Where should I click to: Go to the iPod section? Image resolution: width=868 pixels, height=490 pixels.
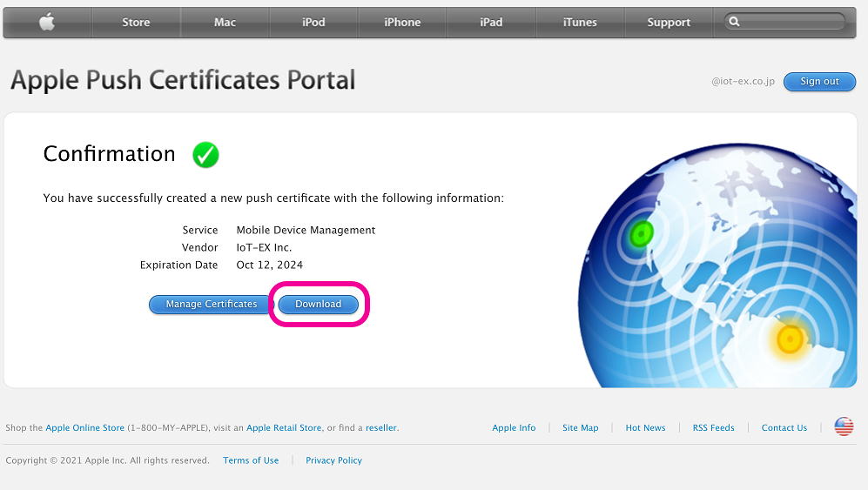pyautogui.click(x=313, y=23)
